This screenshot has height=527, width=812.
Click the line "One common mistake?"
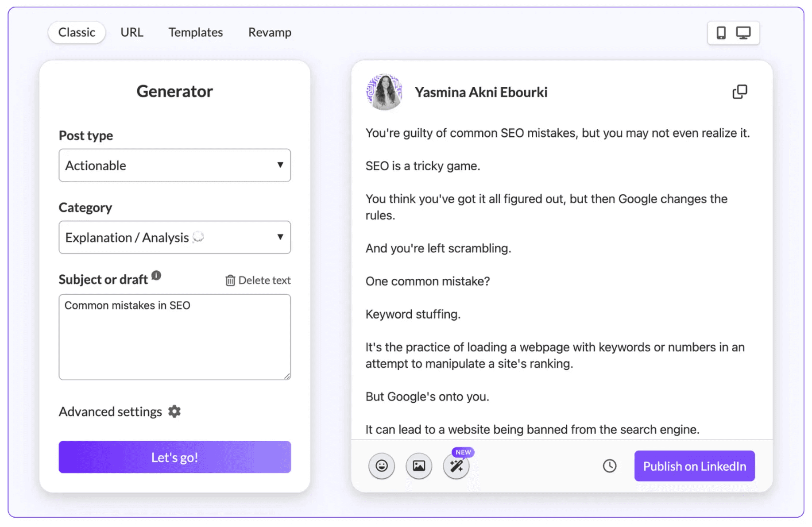[428, 281]
